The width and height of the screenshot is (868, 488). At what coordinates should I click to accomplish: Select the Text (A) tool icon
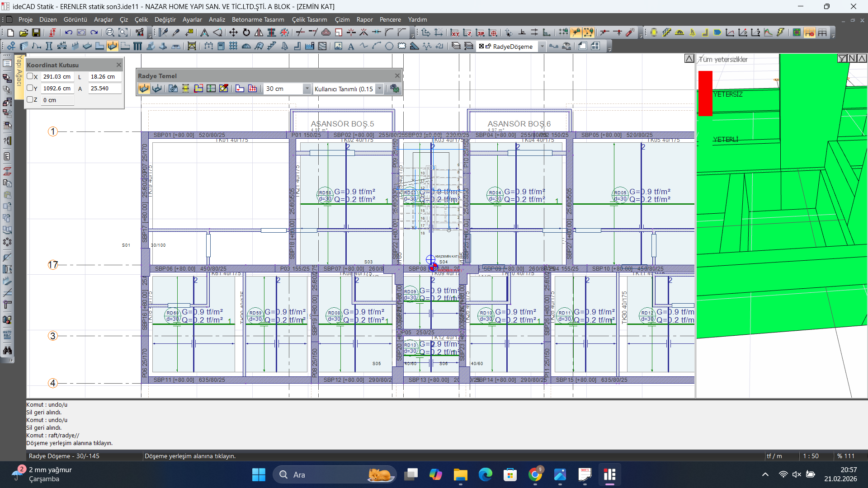tap(351, 46)
